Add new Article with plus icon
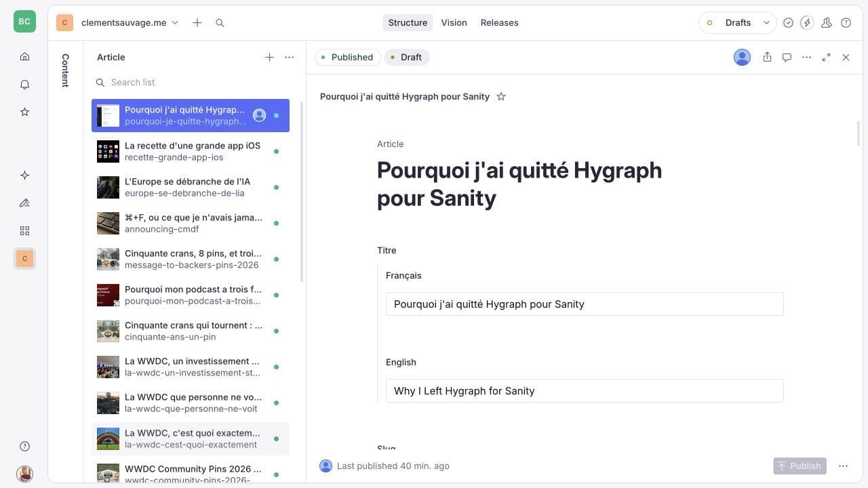Image resolution: width=868 pixels, height=488 pixels. 269,57
